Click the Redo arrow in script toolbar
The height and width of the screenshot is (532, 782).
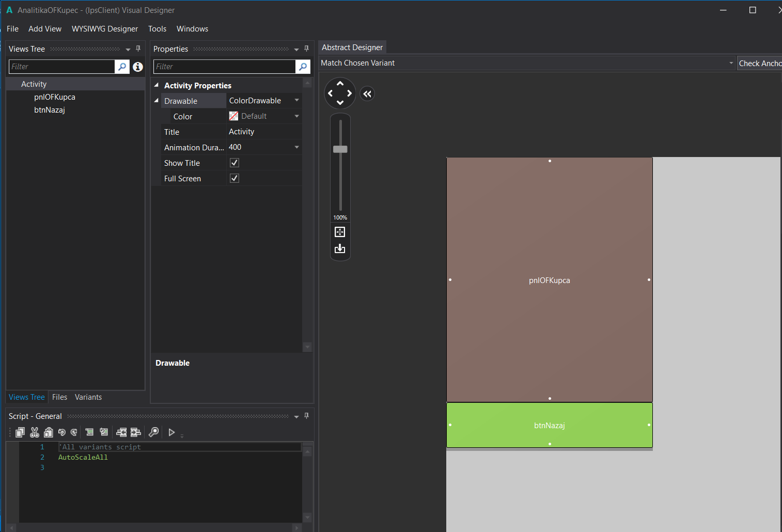(x=74, y=432)
